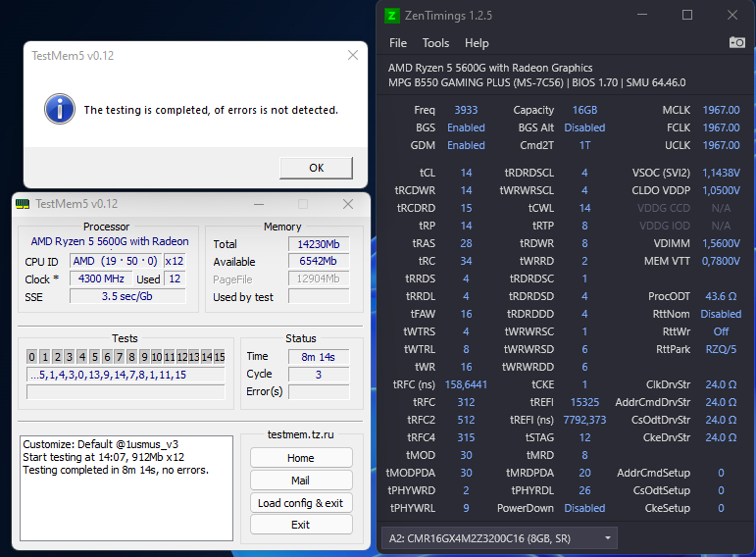The width and height of the screenshot is (756, 557).
Task: Click the test sequence field '...5,1,4,3,0,13'
Action: tap(126, 375)
